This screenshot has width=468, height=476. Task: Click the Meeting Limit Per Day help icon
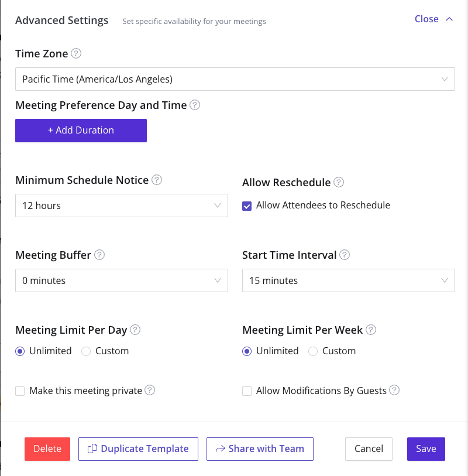135,330
